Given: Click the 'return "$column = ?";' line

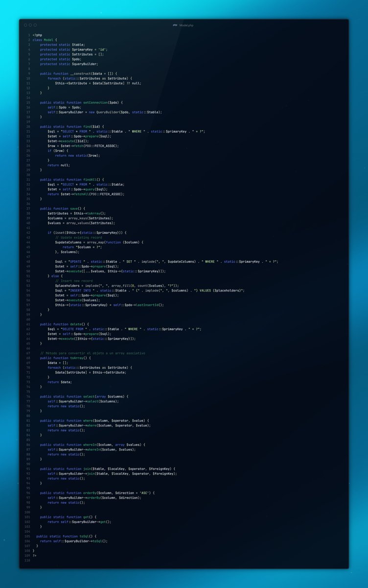Looking at the screenshot, I should [82, 247].
